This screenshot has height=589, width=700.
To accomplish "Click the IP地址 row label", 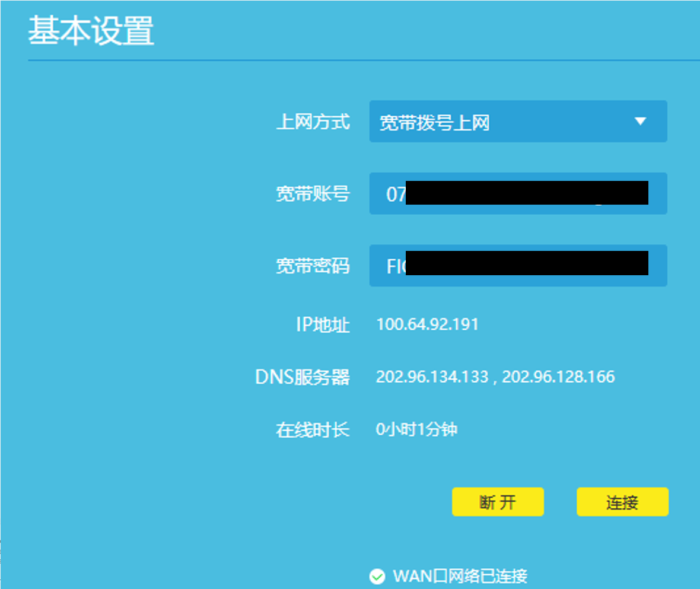I will click(322, 324).
